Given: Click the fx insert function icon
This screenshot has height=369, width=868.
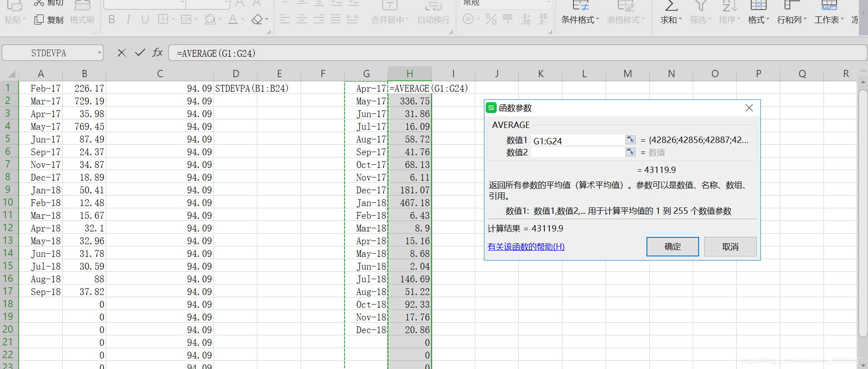Looking at the screenshot, I should click(157, 53).
